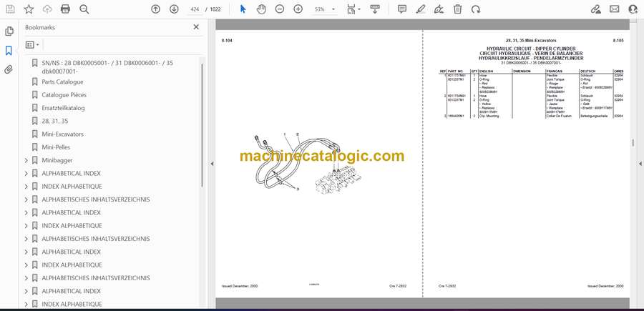This screenshot has width=644, height=311.
Task: Open the sign document tool
Action: point(439,9)
